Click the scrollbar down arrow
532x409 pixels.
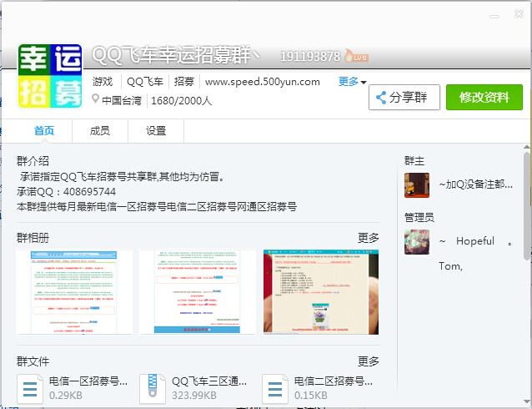tap(527, 401)
